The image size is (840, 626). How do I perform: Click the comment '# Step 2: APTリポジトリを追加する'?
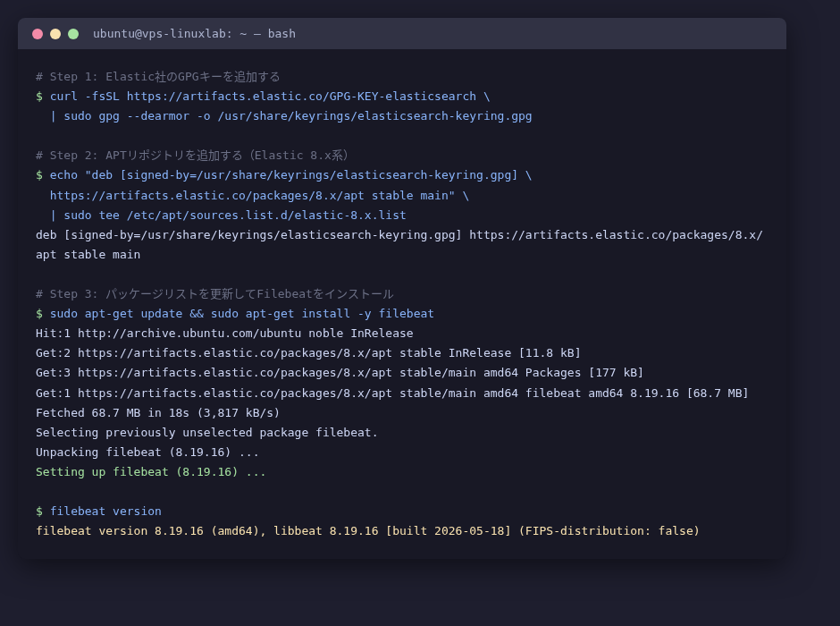[192, 156]
